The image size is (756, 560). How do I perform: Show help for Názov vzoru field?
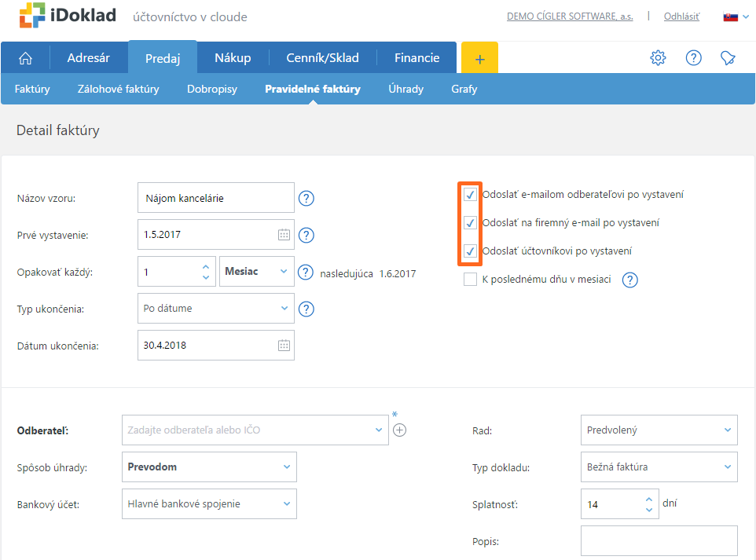coord(306,199)
